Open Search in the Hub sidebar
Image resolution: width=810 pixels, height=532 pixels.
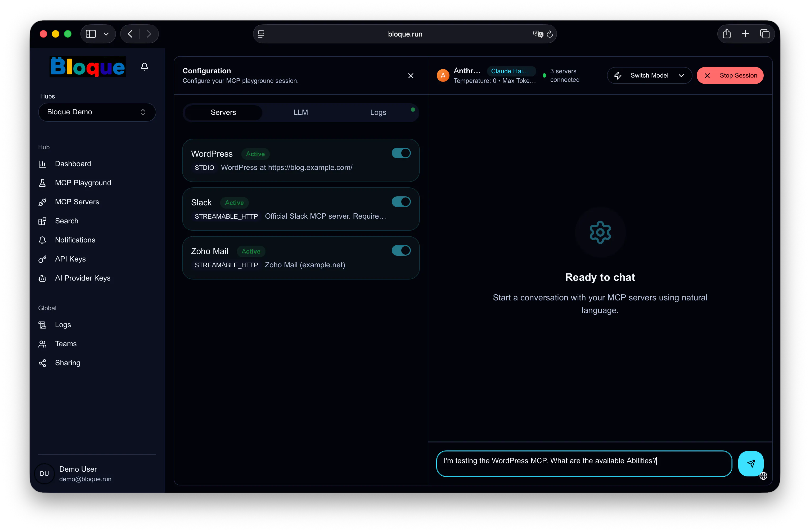click(x=67, y=221)
